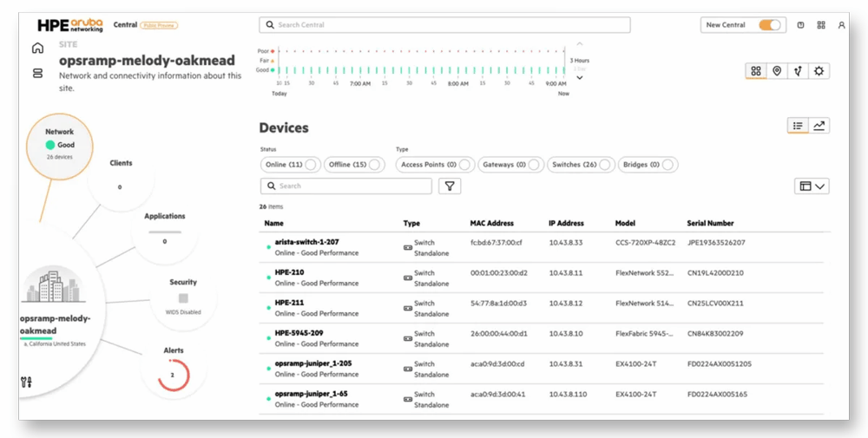Open device HPE-211
The width and height of the screenshot is (868, 438).
tap(290, 303)
